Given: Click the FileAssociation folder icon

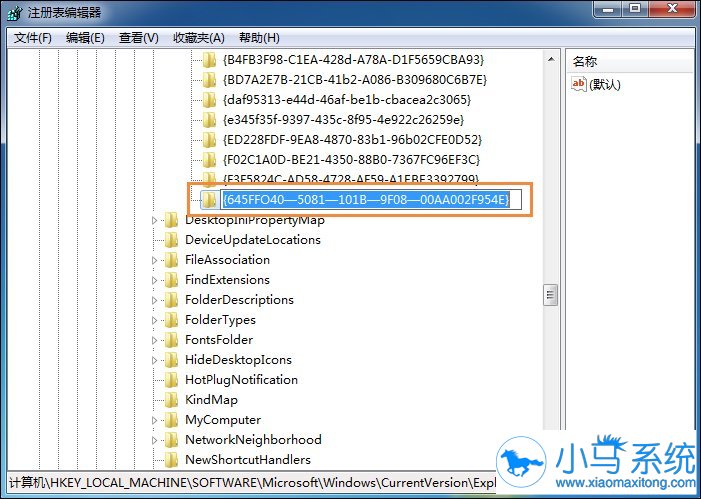Looking at the screenshot, I should [x=172, y=260].
